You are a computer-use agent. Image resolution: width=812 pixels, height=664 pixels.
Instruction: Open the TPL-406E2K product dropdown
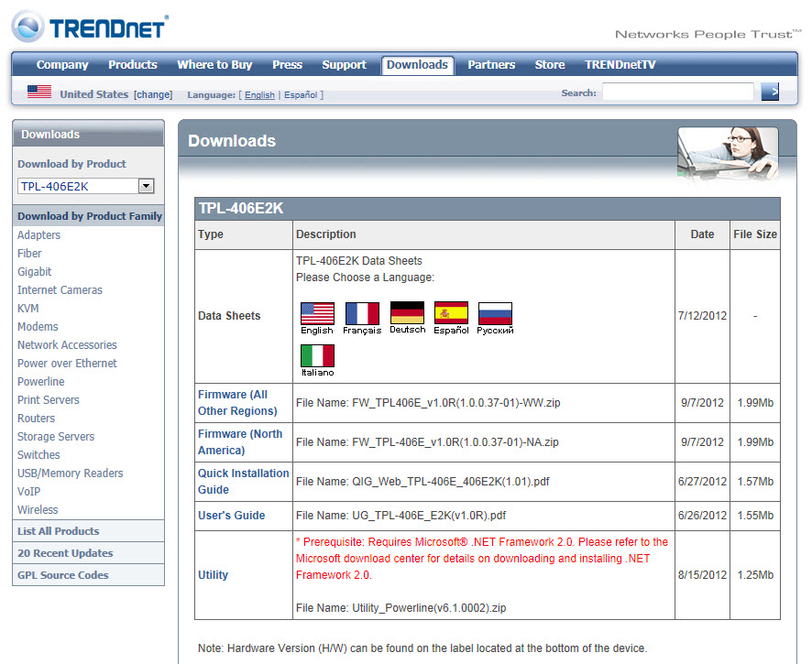[x=86, y=186]
